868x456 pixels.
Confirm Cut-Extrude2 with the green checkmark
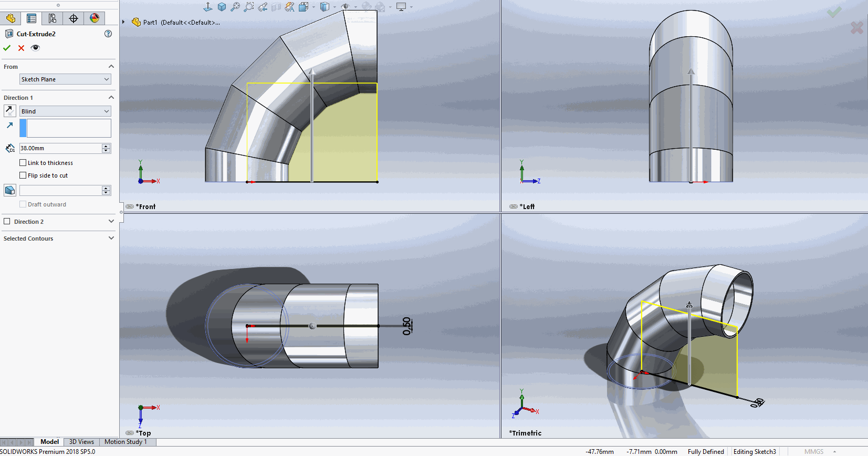[7, 48]
